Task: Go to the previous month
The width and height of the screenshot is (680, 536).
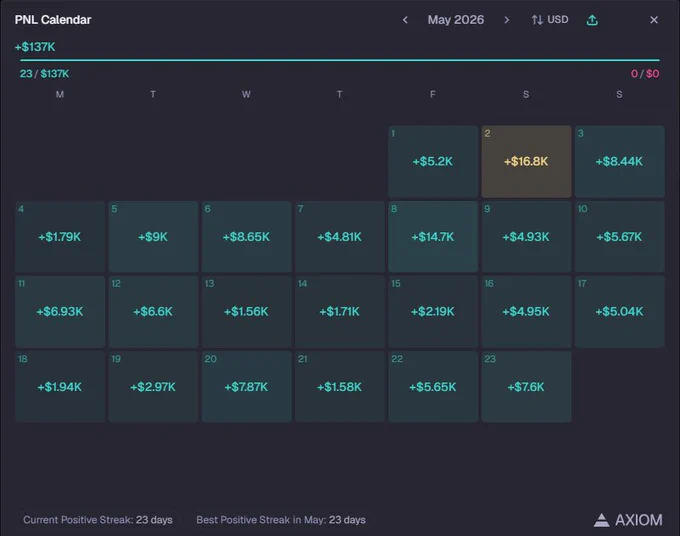Action: [x=405, y=20]
